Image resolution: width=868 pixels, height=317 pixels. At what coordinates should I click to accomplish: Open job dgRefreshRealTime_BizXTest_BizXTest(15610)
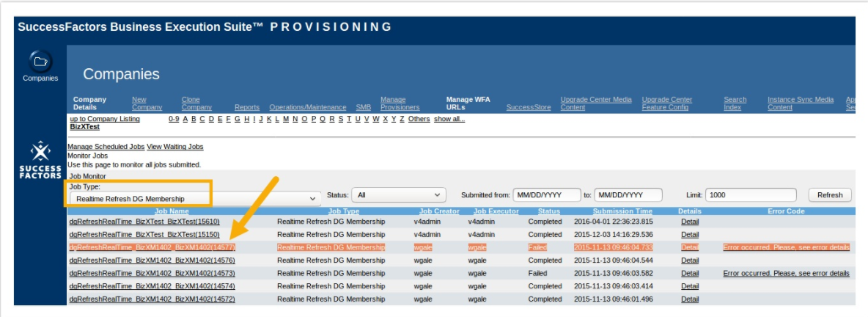[x=144, y=221]
